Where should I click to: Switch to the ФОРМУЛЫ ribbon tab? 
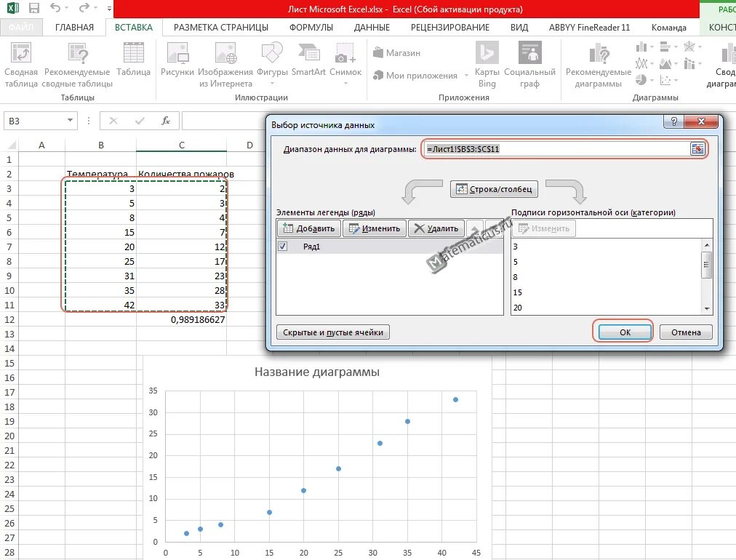pyautogui.click(x=311, y=27)
